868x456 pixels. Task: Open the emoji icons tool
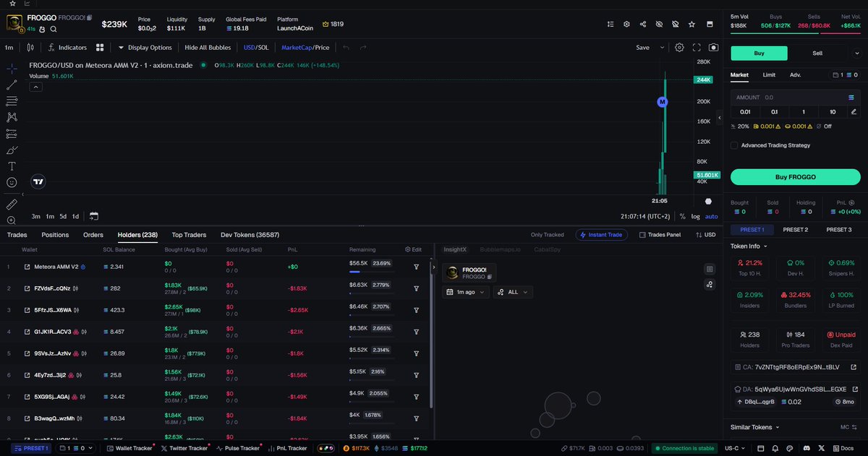12,183
